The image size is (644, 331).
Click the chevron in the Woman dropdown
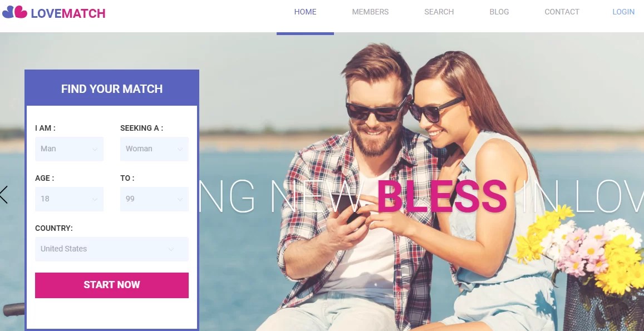pos(180,150)
